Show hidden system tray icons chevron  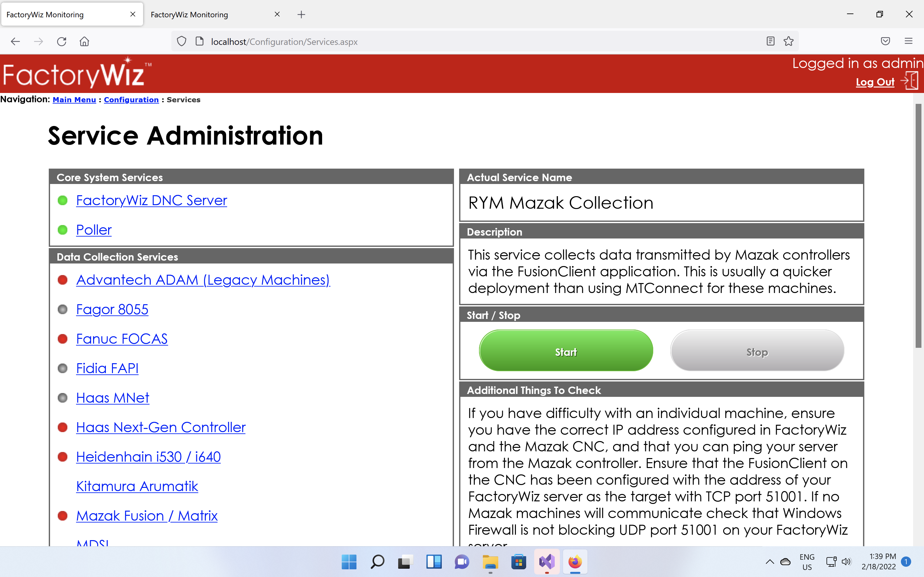click(x=770, y=562)
